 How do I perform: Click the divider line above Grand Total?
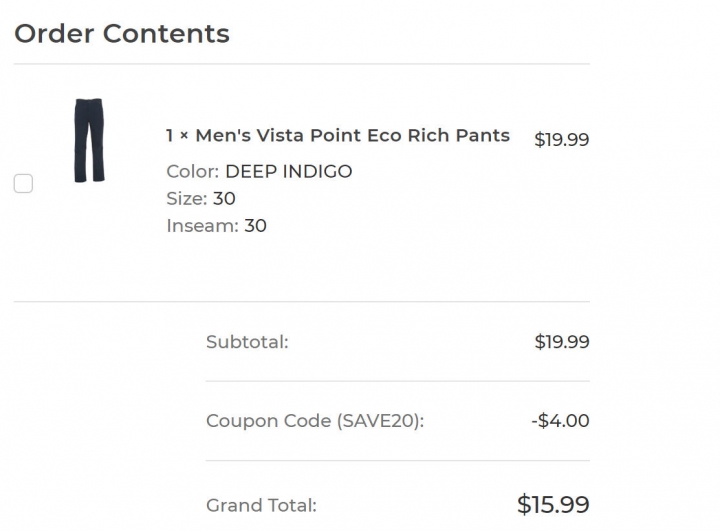(x=398, y=461)
